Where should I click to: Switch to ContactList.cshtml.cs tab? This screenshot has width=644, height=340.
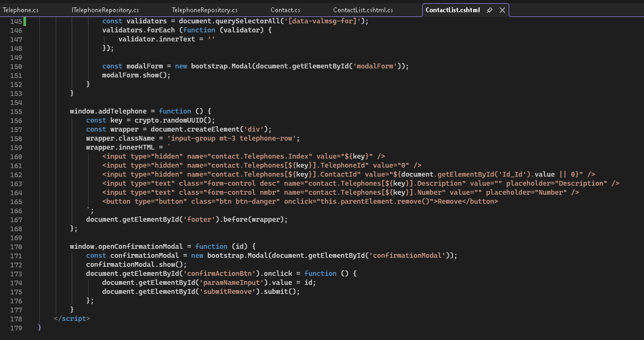363,10
